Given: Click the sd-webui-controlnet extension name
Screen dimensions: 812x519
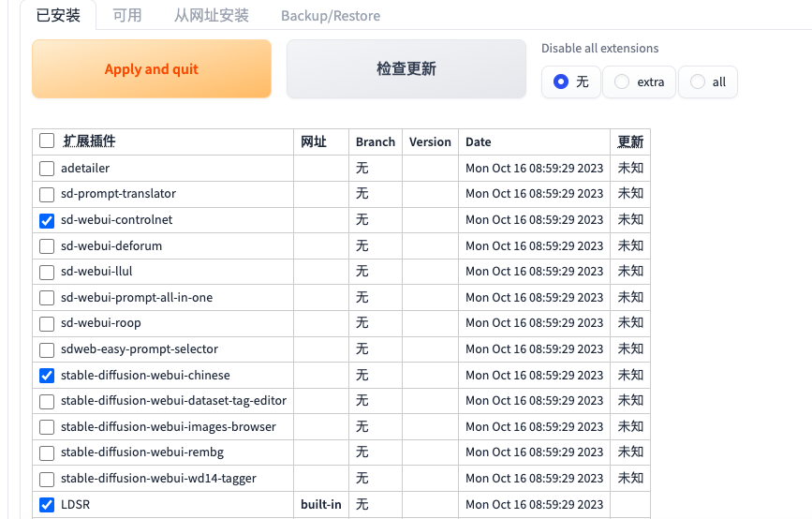Looking at the screenshot, I should tap(116, 219).
